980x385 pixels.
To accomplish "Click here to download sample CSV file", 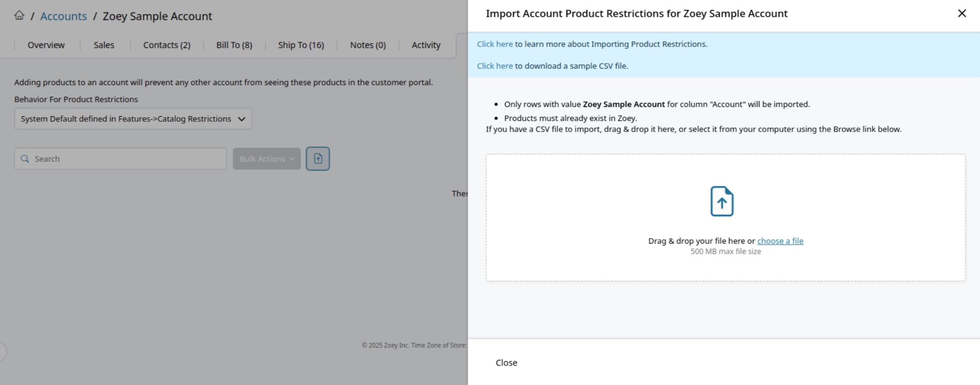I will click(495, 66).
